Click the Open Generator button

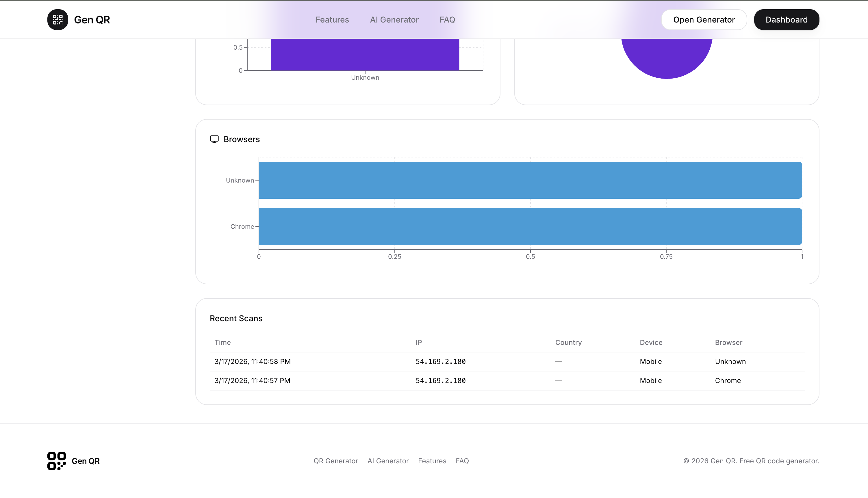point(704,19)
